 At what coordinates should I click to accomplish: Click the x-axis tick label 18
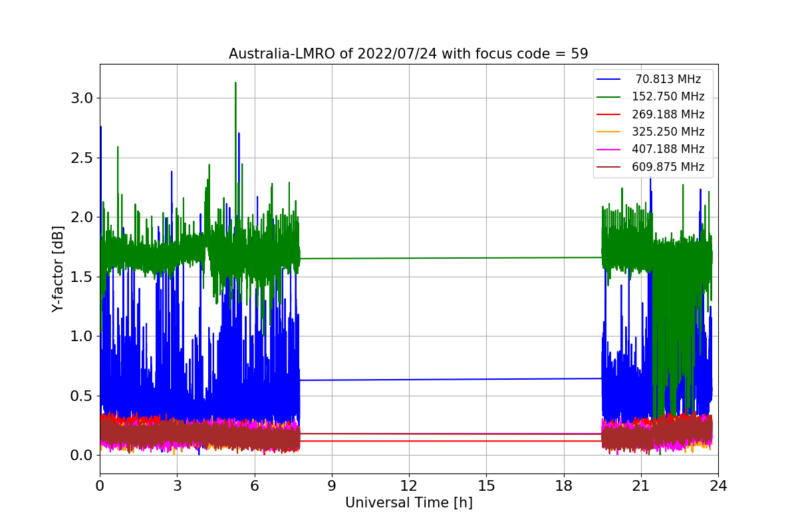563,486
